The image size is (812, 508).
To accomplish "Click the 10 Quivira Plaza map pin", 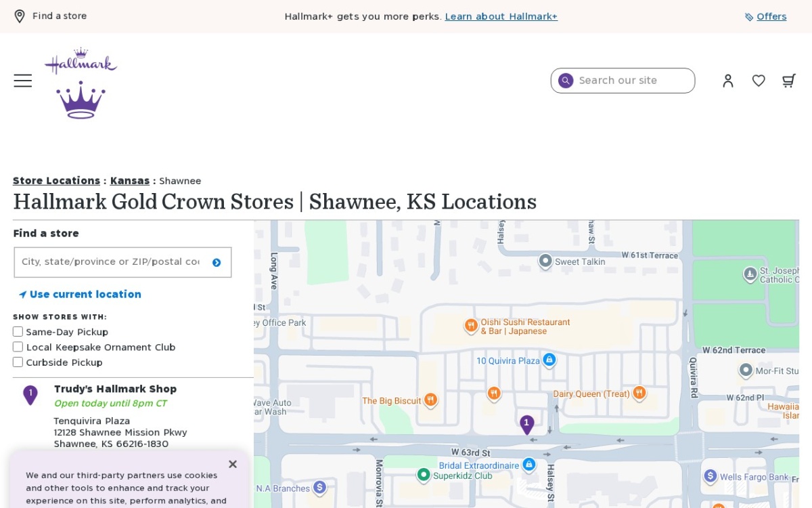I will click(549, 360).
